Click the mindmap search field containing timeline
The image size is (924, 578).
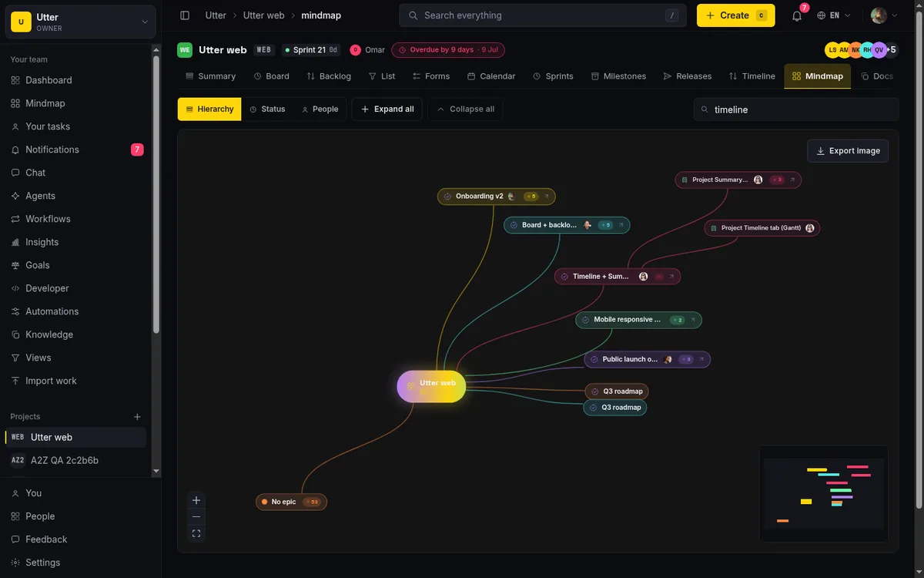[x=796, y=109]
